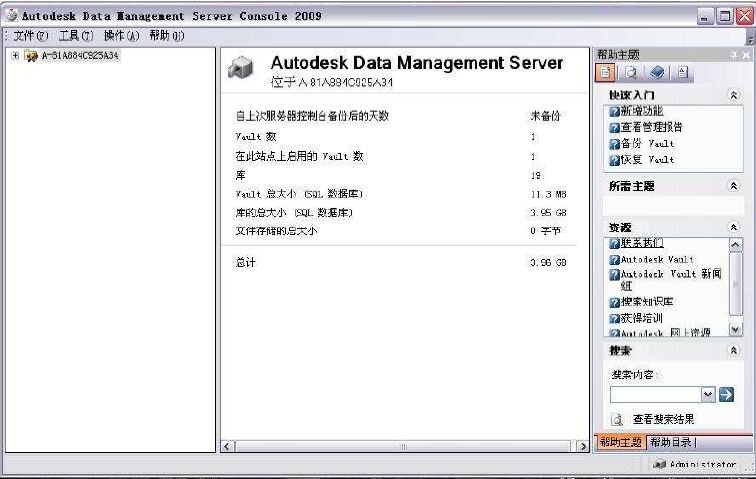Open the 操作 menu
The height and width of the screenshot is (479, 756).
pyautogui.click(x=121, y=36)
